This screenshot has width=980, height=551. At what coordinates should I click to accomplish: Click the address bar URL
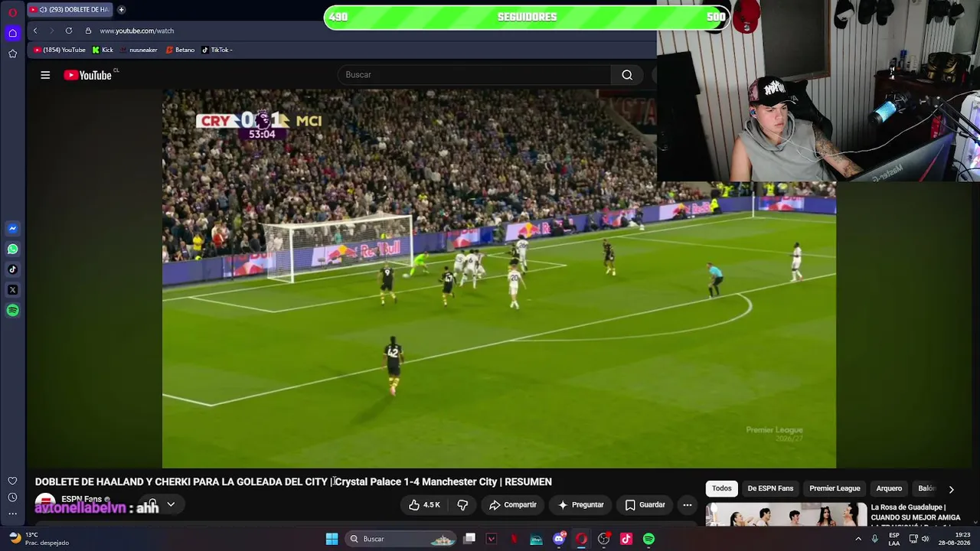137,31
